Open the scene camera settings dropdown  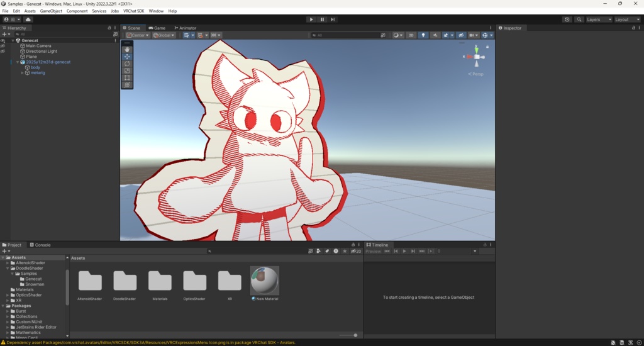474,35
